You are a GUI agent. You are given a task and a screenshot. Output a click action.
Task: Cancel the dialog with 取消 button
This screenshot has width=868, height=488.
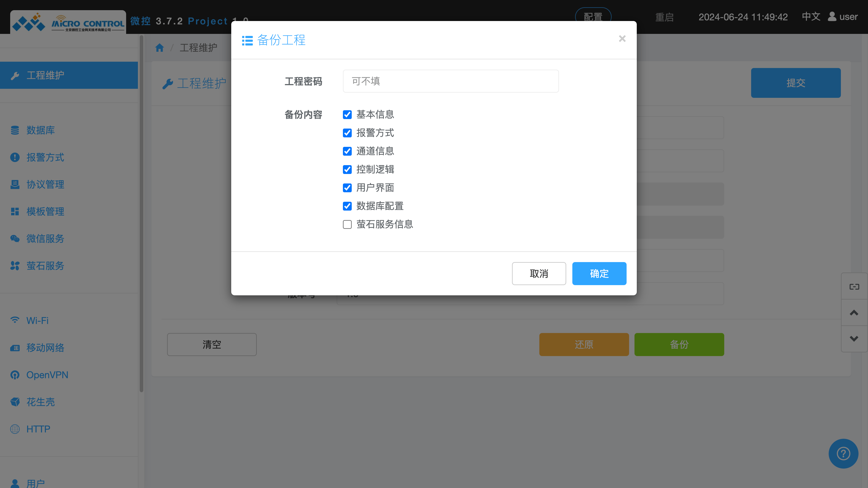pyautogui.click(x=539, y=273)
